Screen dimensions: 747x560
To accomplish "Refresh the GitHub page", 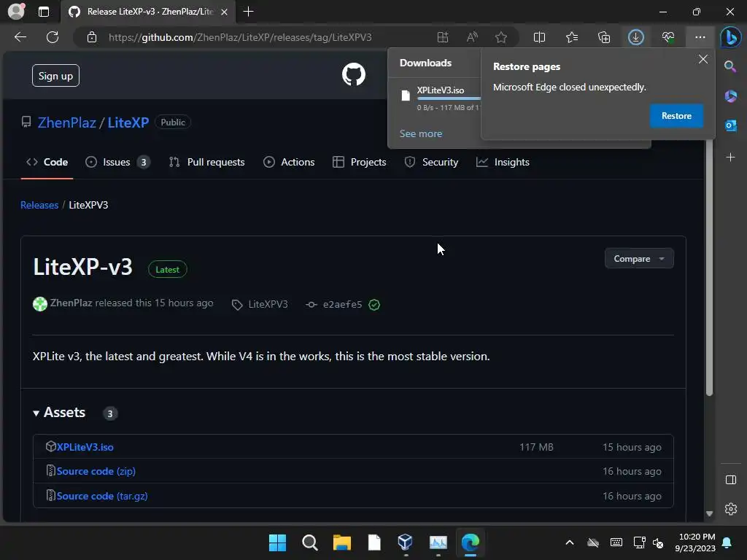I will (53, 37).
